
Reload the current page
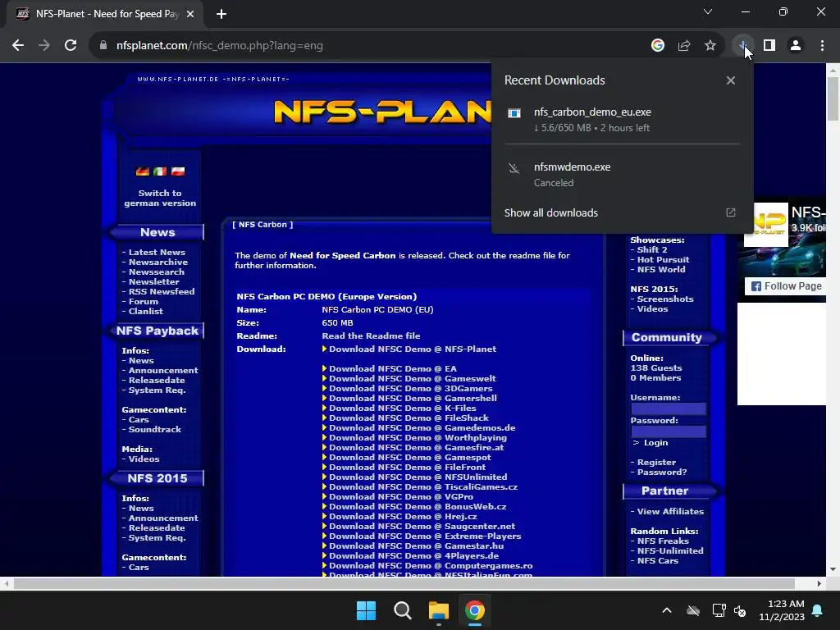(x=71, y=46)
